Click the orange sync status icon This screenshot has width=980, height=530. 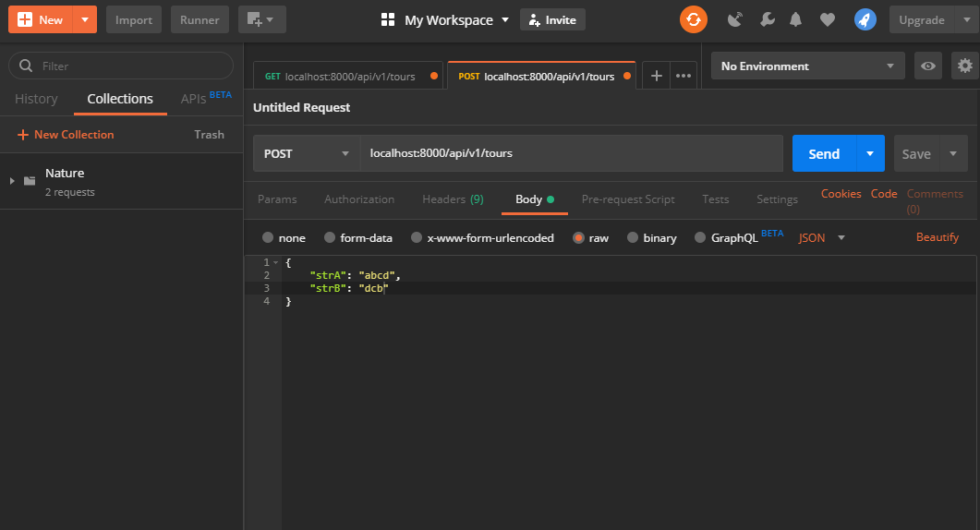click(x=693, y=20)
